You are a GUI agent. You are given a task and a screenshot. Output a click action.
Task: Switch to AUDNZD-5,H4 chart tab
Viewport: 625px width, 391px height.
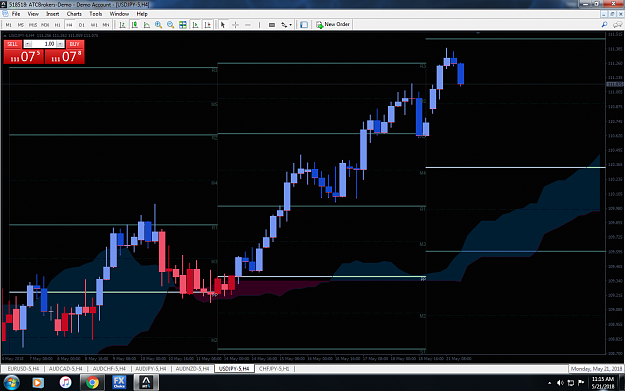click(193, 369)
